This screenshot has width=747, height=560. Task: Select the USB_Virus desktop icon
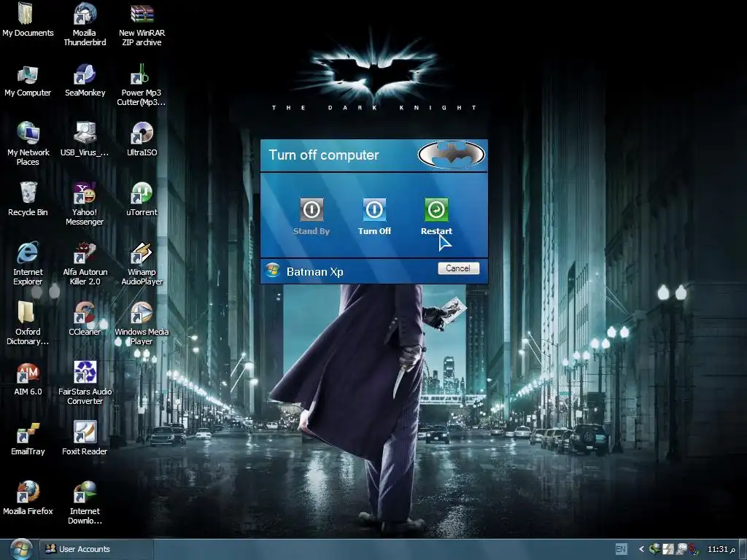click(x=85, y=139)
